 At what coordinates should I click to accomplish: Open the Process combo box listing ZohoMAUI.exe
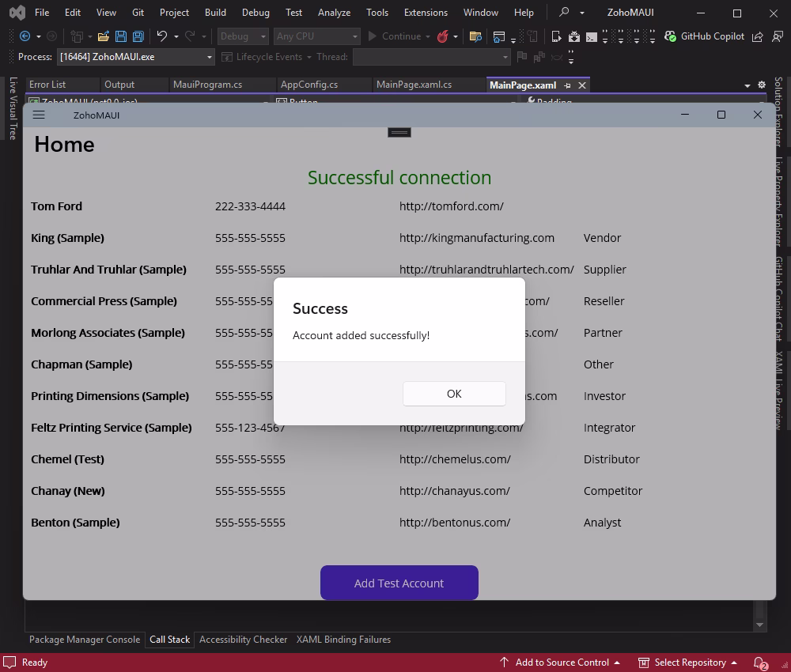coord(136,57)
